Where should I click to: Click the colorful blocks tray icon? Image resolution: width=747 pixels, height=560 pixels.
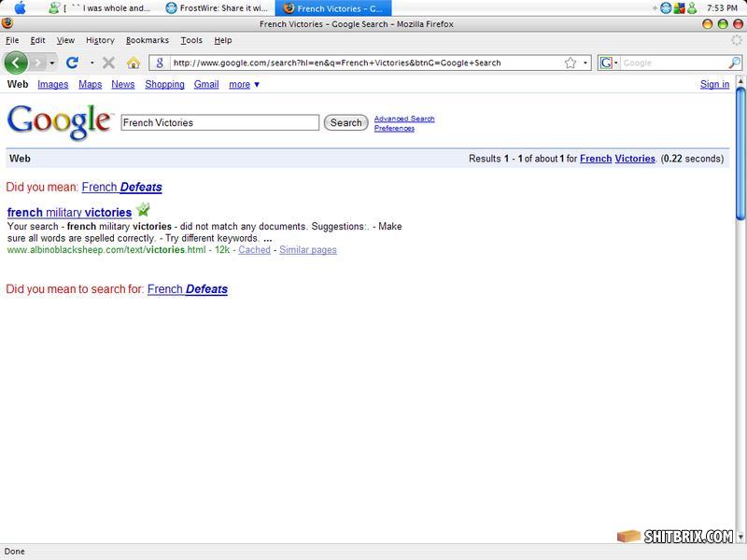[x=679, y=8]
